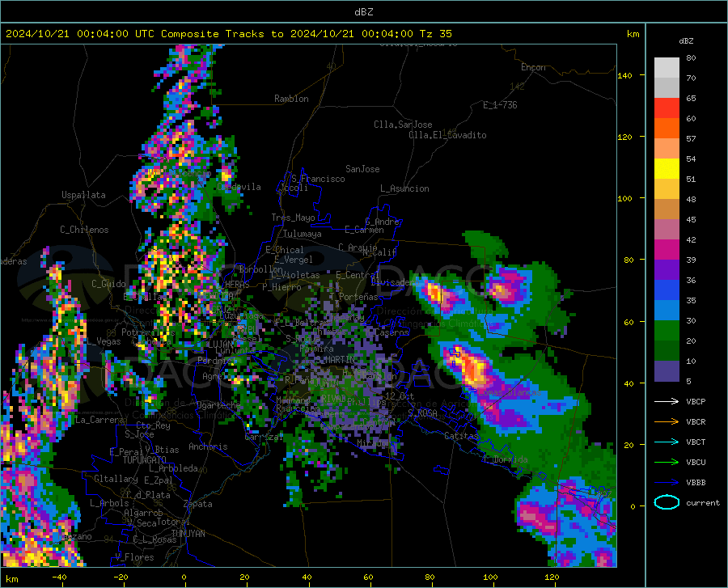Click the 'E_Vergel' map label
Screen dimensions: 728x588
tap(294, 260)
